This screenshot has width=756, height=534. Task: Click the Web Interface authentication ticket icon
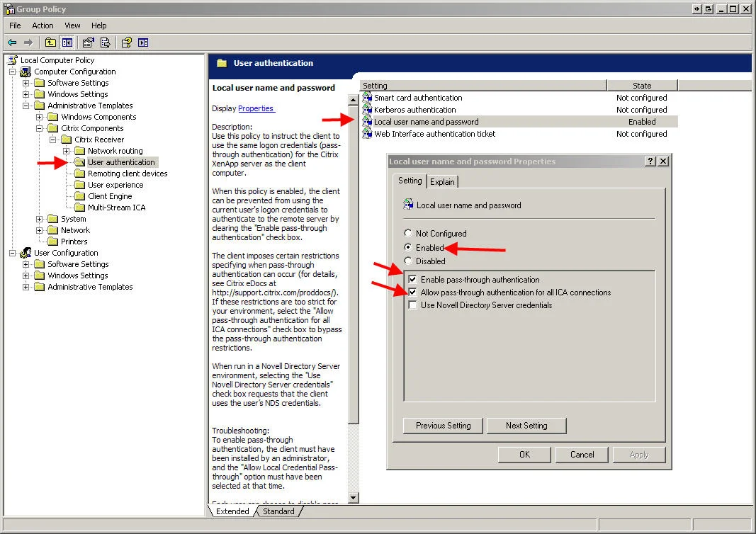pyautogui.click(x=368, y=134)
